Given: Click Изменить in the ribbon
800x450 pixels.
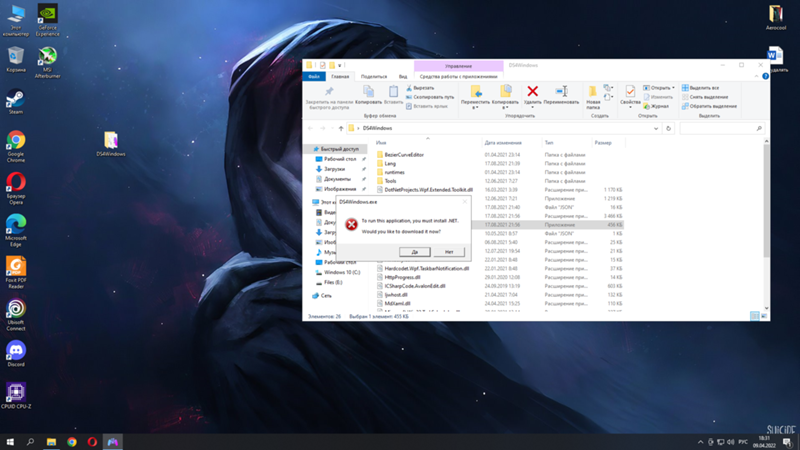Looking at the screenshot, I should tap(658, 97).
